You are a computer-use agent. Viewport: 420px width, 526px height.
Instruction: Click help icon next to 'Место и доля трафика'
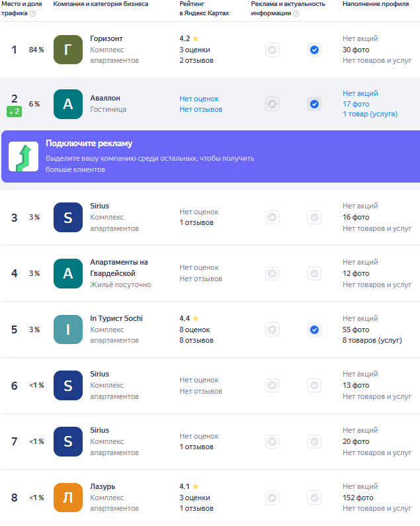33,13
